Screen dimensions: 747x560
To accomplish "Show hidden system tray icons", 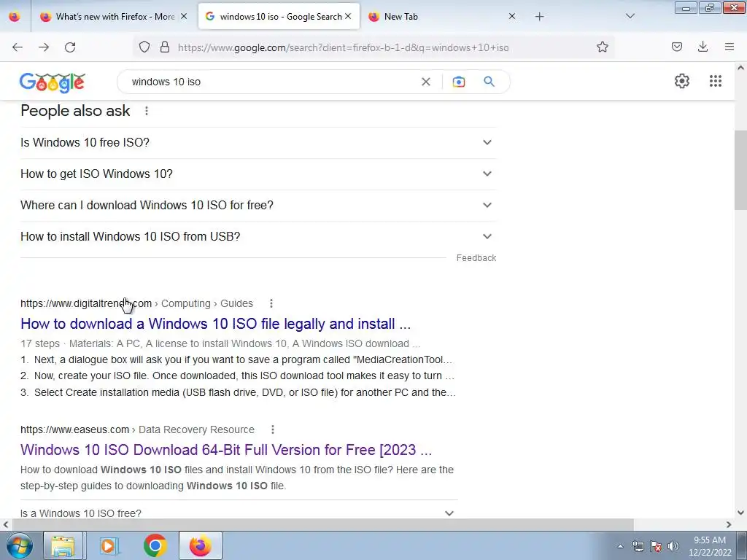I will point(620,546).
